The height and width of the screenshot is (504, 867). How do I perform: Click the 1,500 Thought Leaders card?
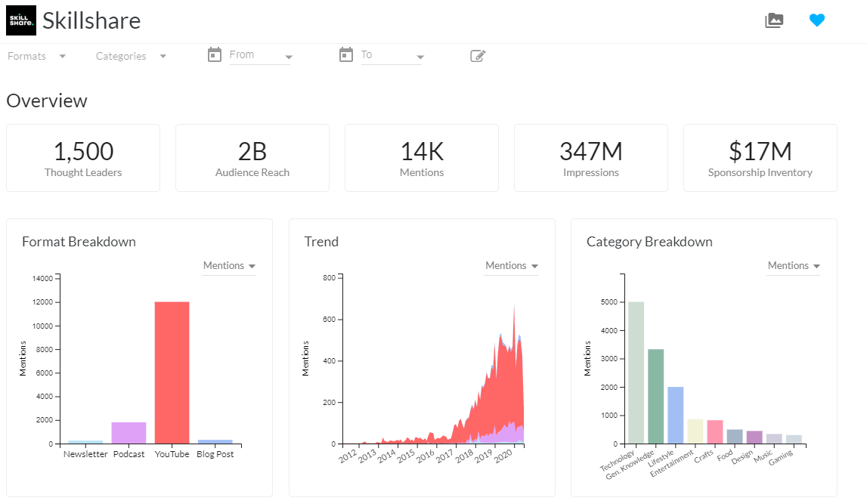pyautogui.click(x=83, y=158)
